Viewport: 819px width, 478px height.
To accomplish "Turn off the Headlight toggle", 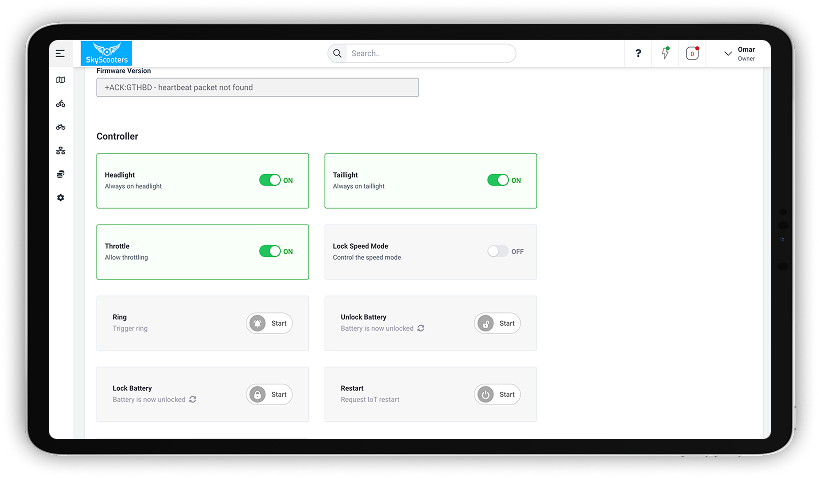I will point(270,180).
